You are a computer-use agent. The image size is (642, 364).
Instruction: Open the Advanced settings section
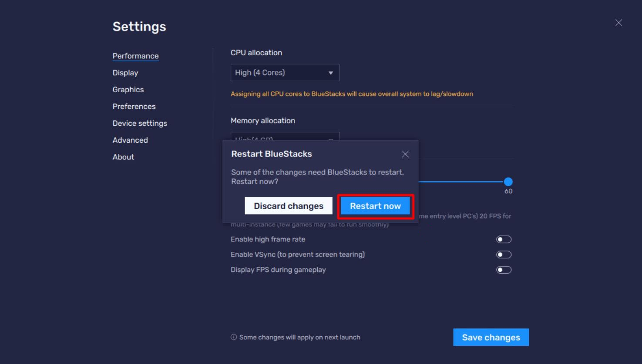130,140
